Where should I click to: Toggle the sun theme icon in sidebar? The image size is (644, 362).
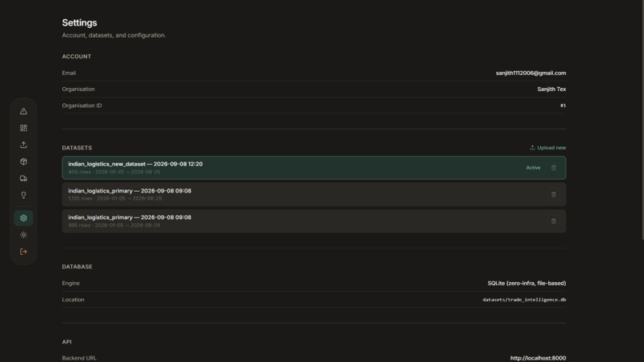click(23, 235)
